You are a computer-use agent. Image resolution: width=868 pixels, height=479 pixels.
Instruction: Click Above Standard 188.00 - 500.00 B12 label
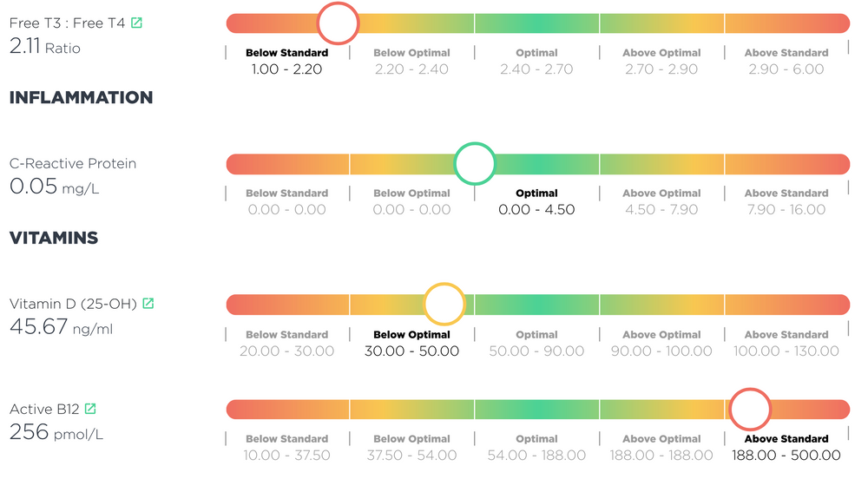click(x=786, y=447)
